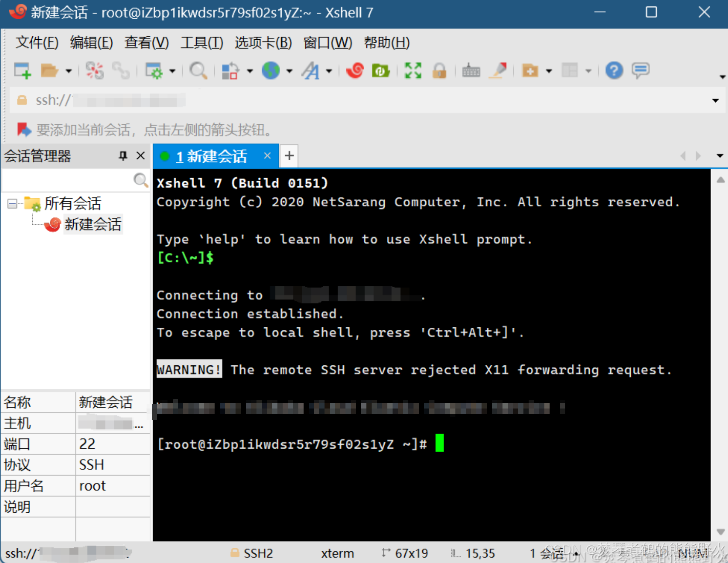This screenshot has width=728, height=563.
Task: Click the Disconnect toolbar icon
Action: pyautogui.click(x=95, y=70)
